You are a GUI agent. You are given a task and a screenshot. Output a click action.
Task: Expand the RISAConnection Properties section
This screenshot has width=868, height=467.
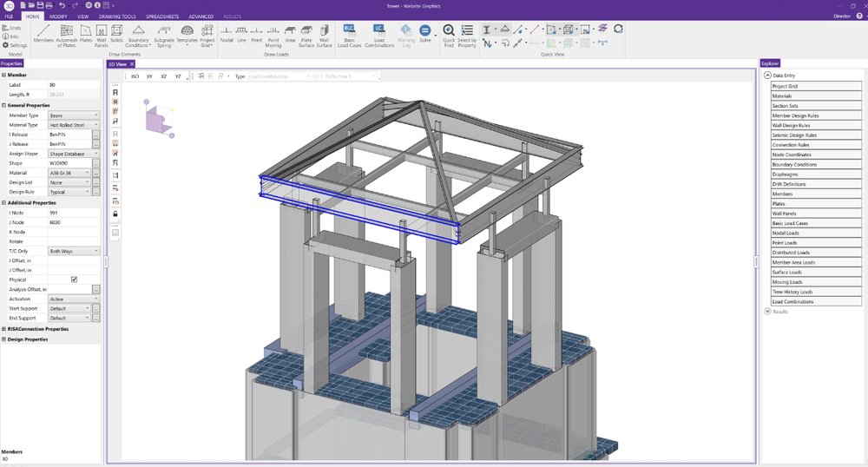[3, 329]
